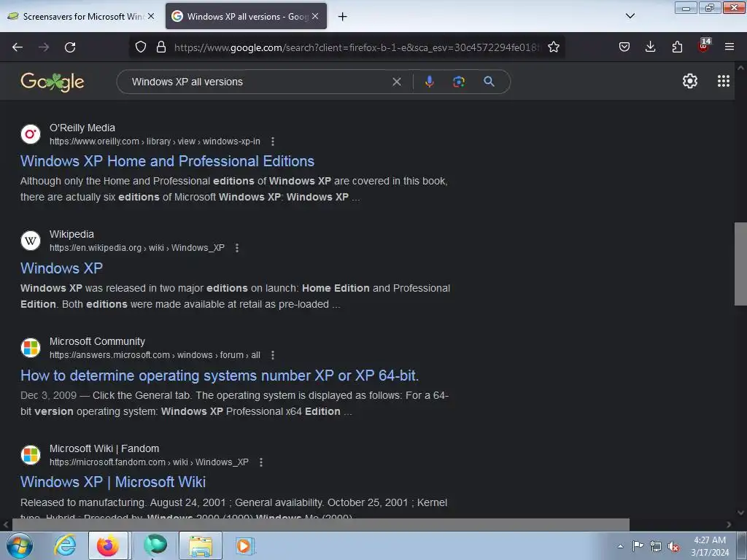
Task: Open Windows XP | Microsoft Wiki link
Action: click(113, 482)
